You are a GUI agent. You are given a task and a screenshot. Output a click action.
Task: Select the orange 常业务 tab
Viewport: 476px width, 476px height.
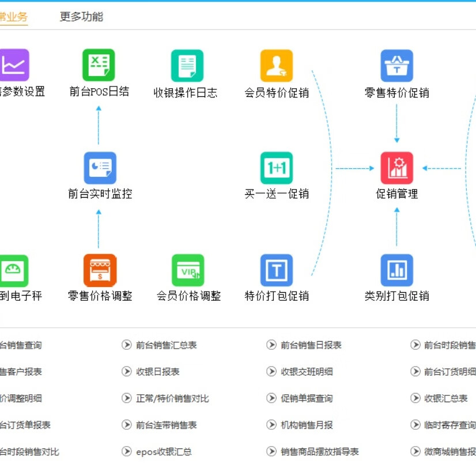click(x=14, y=17)
